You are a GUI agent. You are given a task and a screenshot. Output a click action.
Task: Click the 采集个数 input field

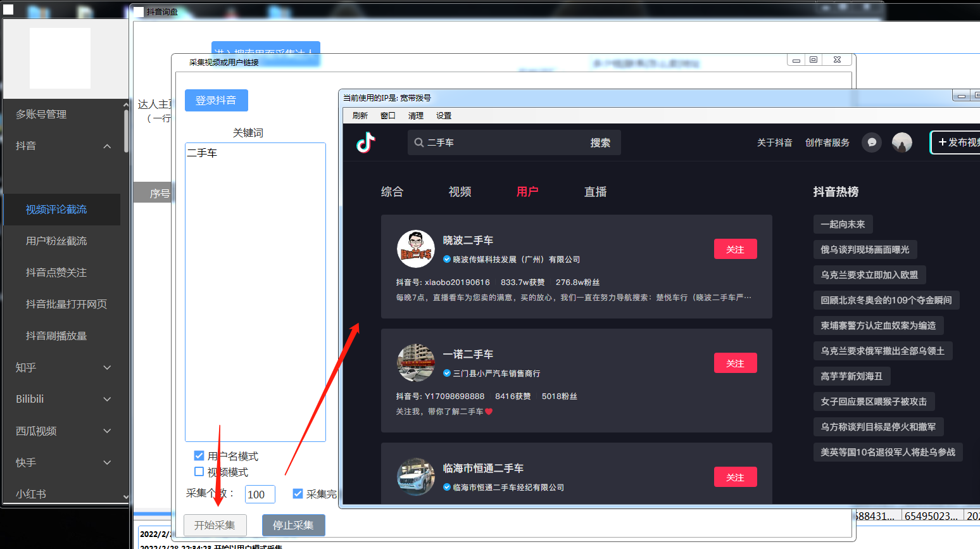pyautogui.click(x=260, y=495)
